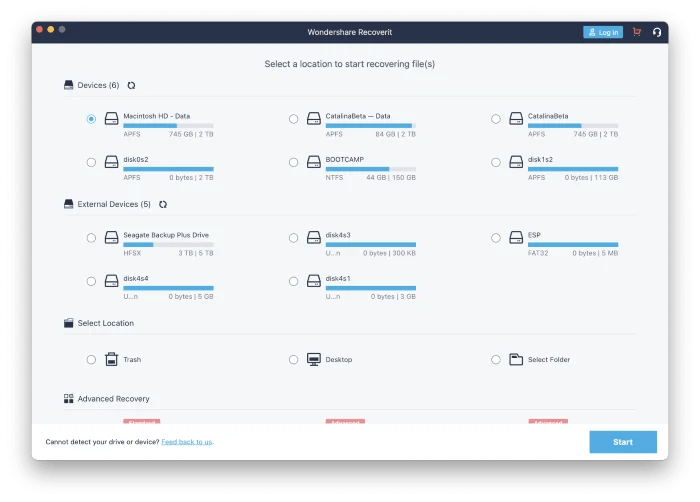This screenshot has width=700, height=502.
Task: Click the CatalinaBeta drive icon
Action: pyautogui.click(x=516, y=118)
